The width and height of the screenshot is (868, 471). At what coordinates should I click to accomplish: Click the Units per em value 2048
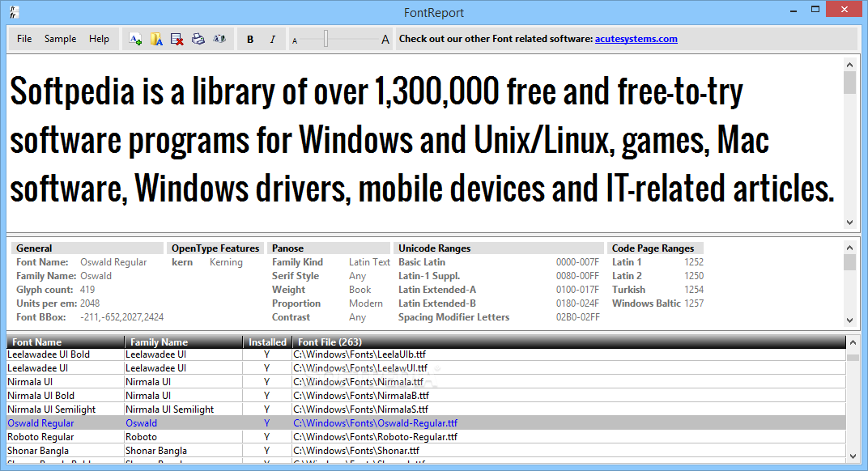tap(90, 303)
